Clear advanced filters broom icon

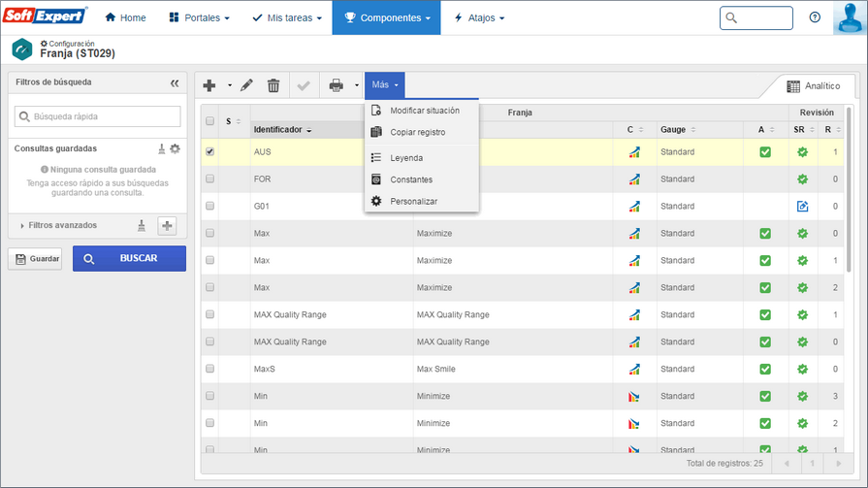(142, 225)
